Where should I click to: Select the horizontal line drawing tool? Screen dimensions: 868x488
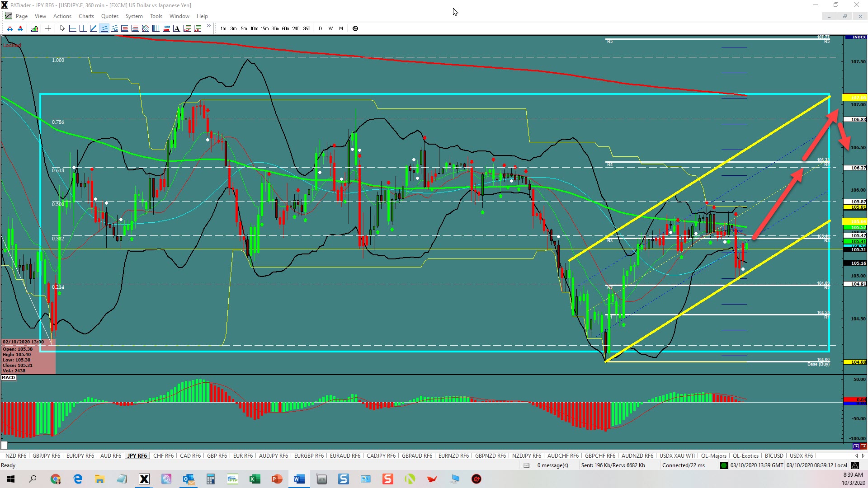(72, 28)
